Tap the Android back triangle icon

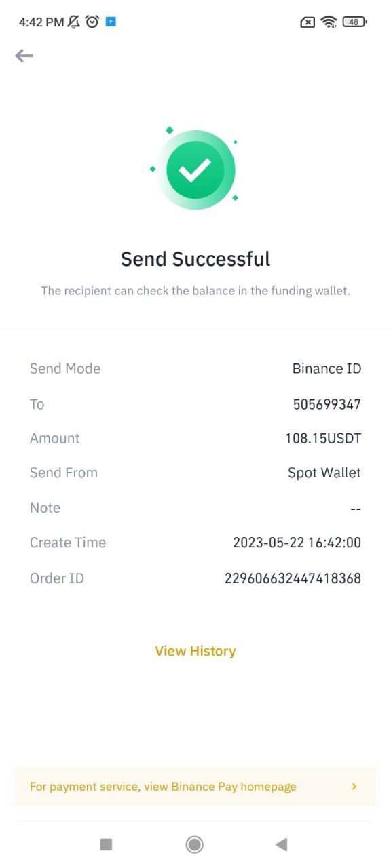coord(281,844)
